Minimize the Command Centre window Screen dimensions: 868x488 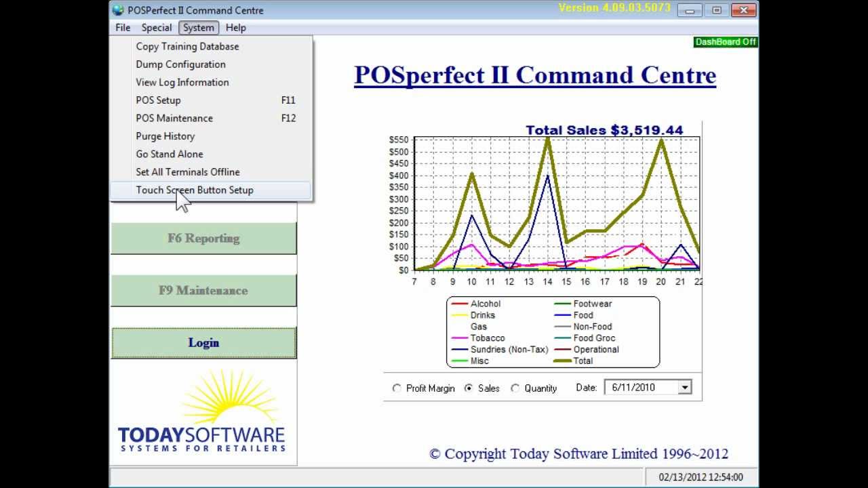[690, 10]
